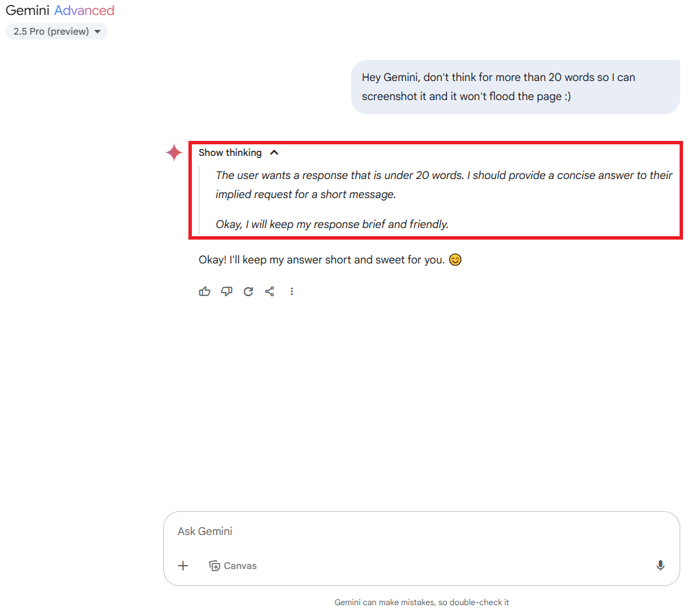Activate voice input with the microphone icon
Screen dimensions: 700x614
pyautogui.click(x=660, y=566)
